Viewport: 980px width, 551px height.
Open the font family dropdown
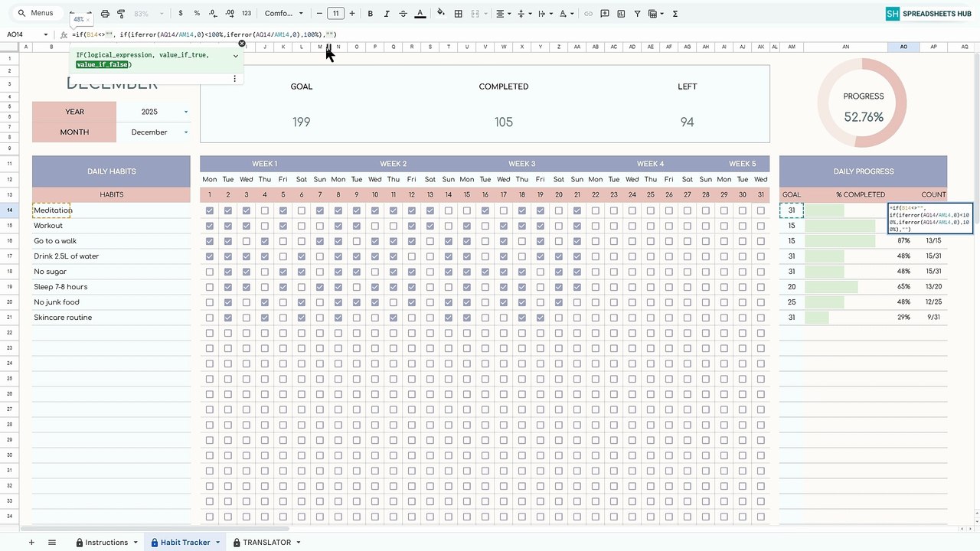tap(284, 14)
